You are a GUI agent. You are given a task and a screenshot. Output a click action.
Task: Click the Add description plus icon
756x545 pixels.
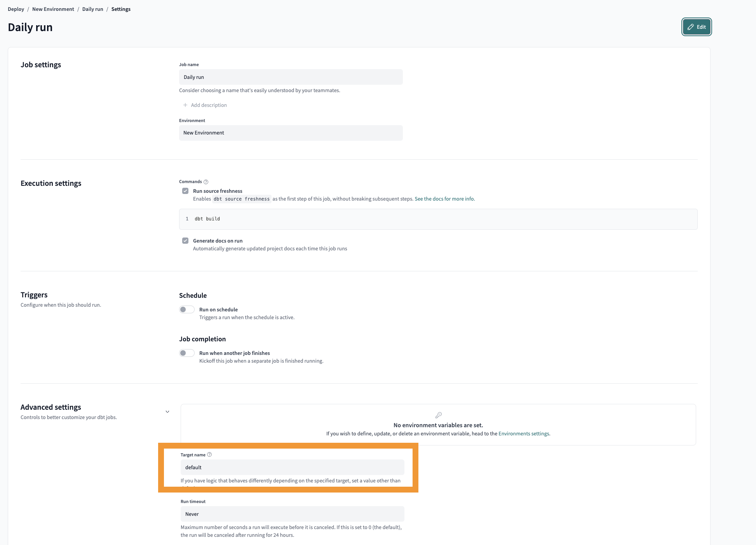coord(185,105)
